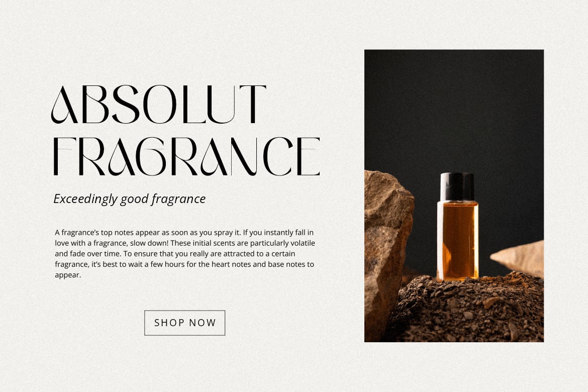This screenshot has height=392, width=588.
Task: Click the amber liquid in the bottle
Action: [x=457, y=240]
